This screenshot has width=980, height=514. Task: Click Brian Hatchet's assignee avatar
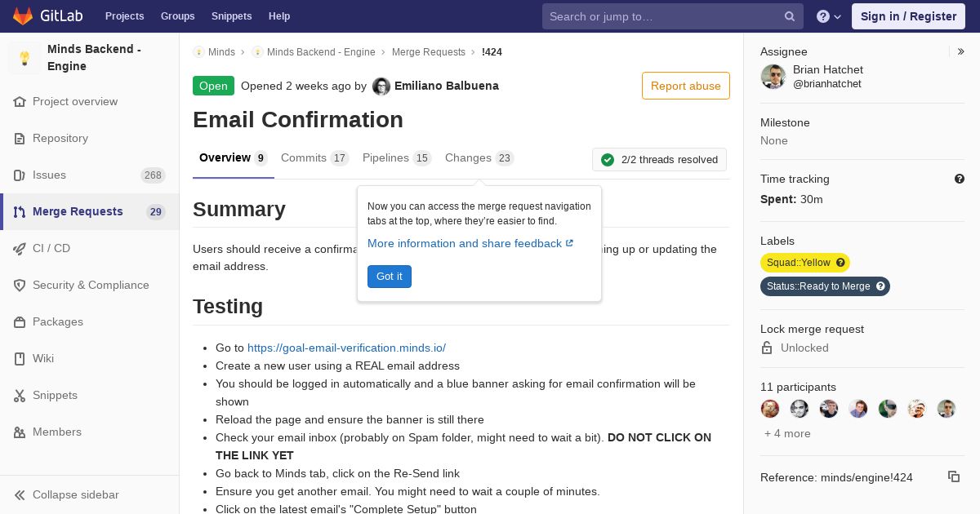tap(773, 77)
